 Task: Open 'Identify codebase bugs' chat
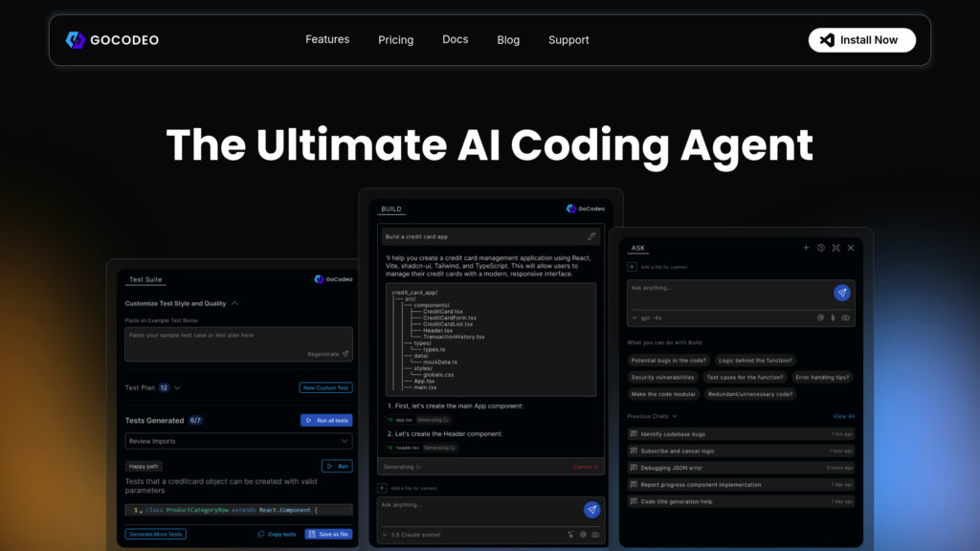click(x=741, y=434)
